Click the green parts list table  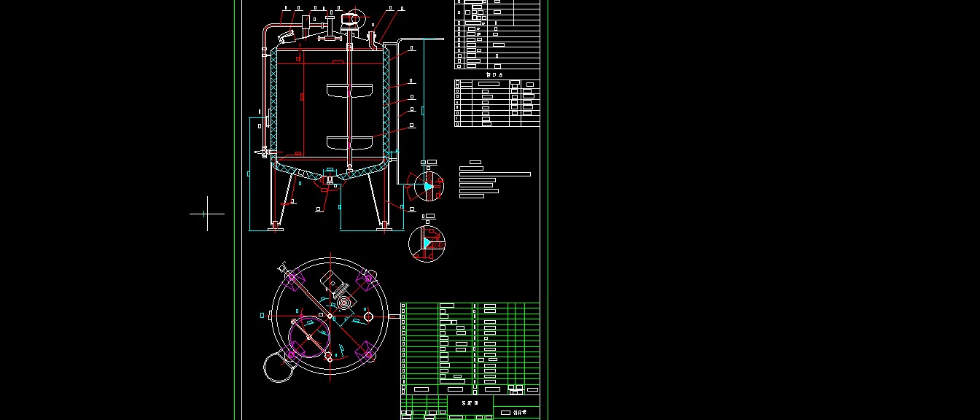point(470,343)
